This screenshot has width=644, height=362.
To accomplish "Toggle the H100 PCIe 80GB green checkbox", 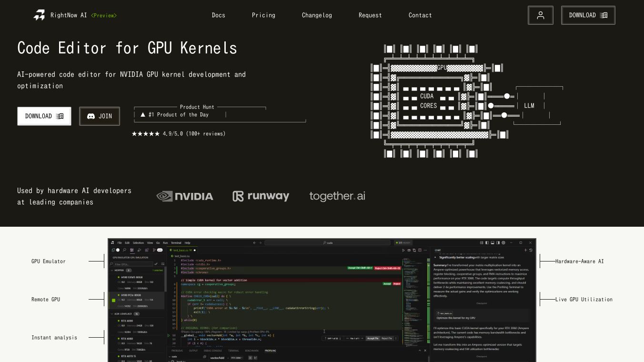I will click(x=113, y=301).
